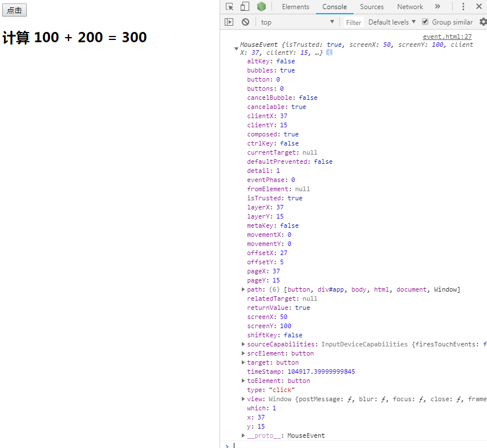Open the event.html:27 source link
Screen dimensions: 487x448
(447, 37)
